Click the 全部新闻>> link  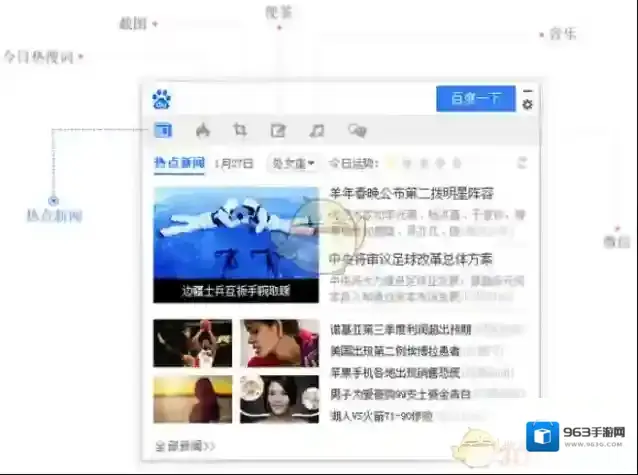click(185, 446)
